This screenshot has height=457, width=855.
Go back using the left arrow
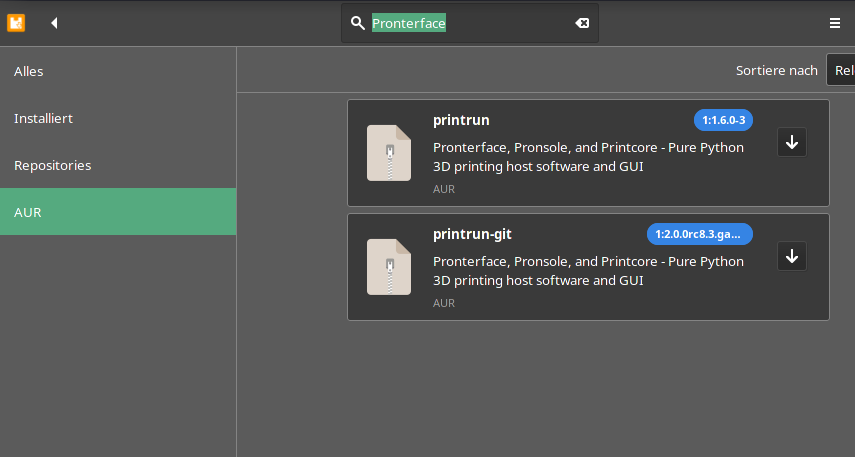pyautogui.click(x=54, y=22)
